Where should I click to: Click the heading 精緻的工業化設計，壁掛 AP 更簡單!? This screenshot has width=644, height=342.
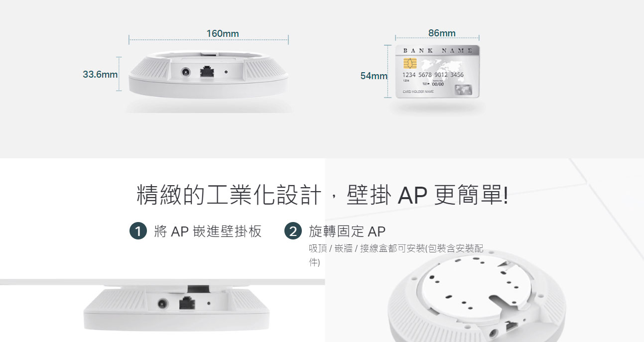322,195
